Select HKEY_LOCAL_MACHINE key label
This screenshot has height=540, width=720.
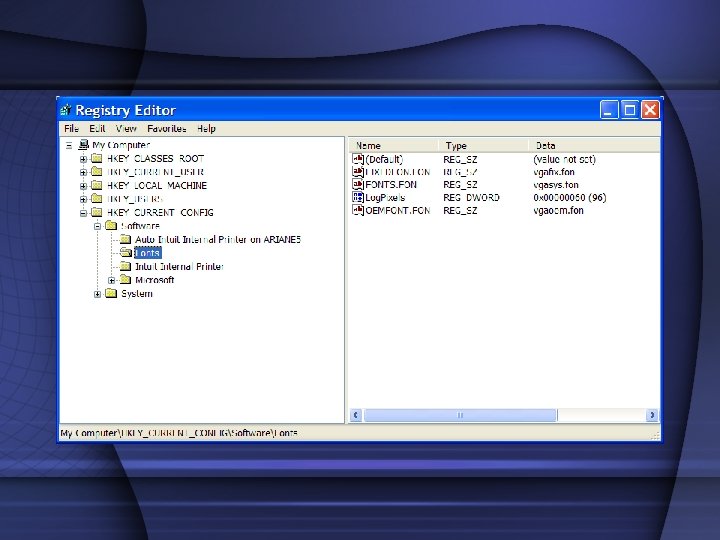point(157,186)
